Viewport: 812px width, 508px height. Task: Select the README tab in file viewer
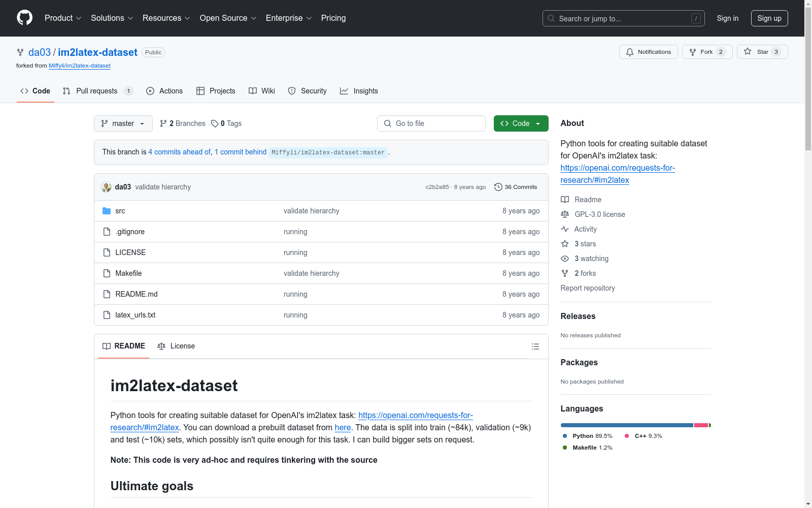pos(124,346)
